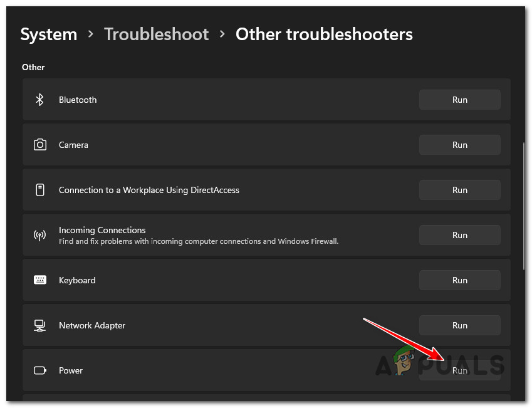The width and height of the screenshot is (532, 408).
Task: Select the Incoming Connections title
Action: 102,230
